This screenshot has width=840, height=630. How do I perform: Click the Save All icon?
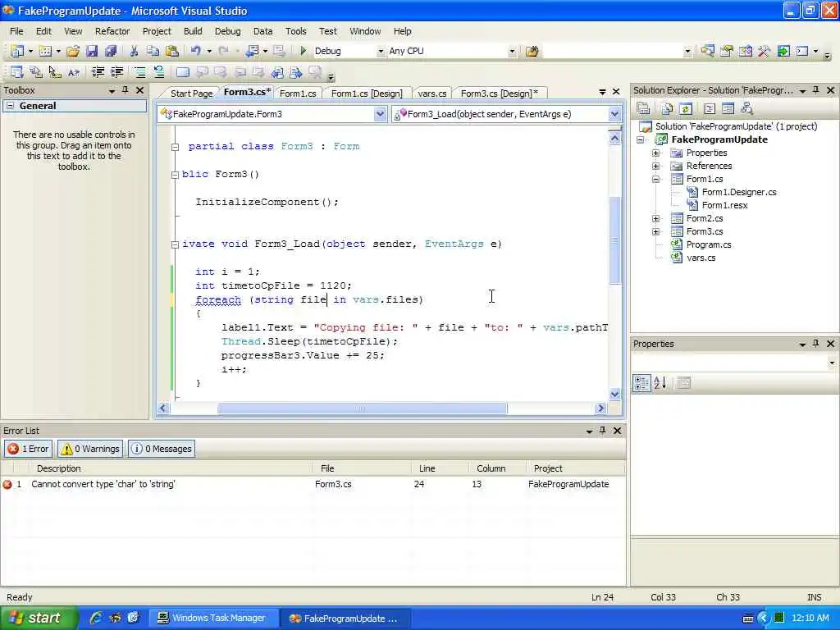[x=111, y=51]
